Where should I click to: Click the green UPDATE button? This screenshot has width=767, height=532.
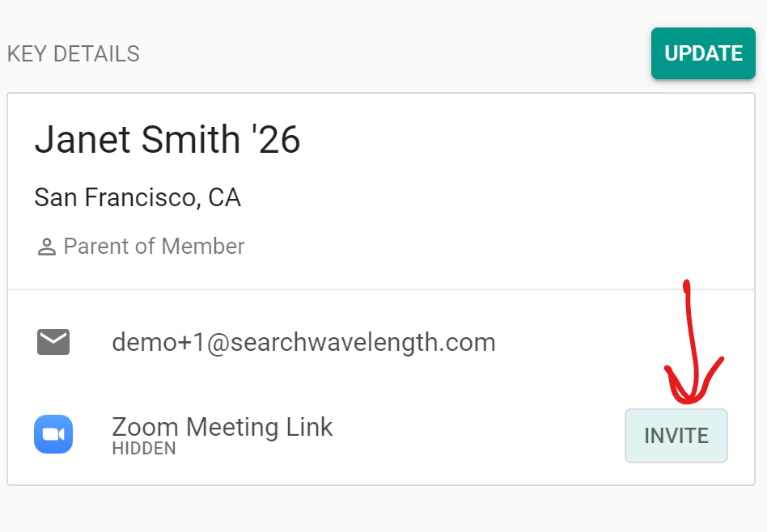[703, 53]
